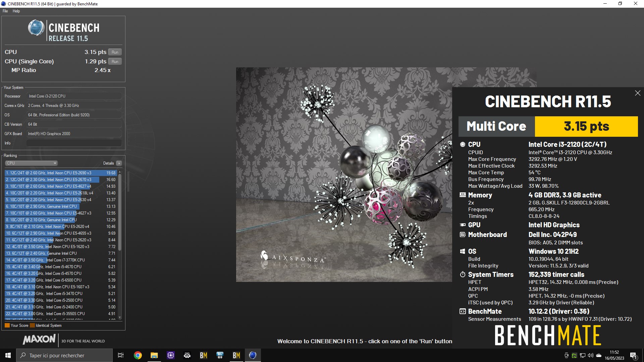Switch to Cinebench taskbar icon
The width and height of the screenshot is (644, 362).
253,355
